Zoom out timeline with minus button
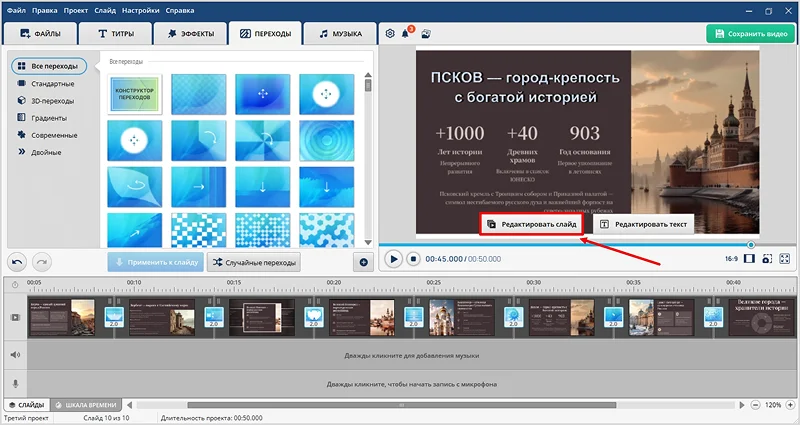 coord(756,405)
